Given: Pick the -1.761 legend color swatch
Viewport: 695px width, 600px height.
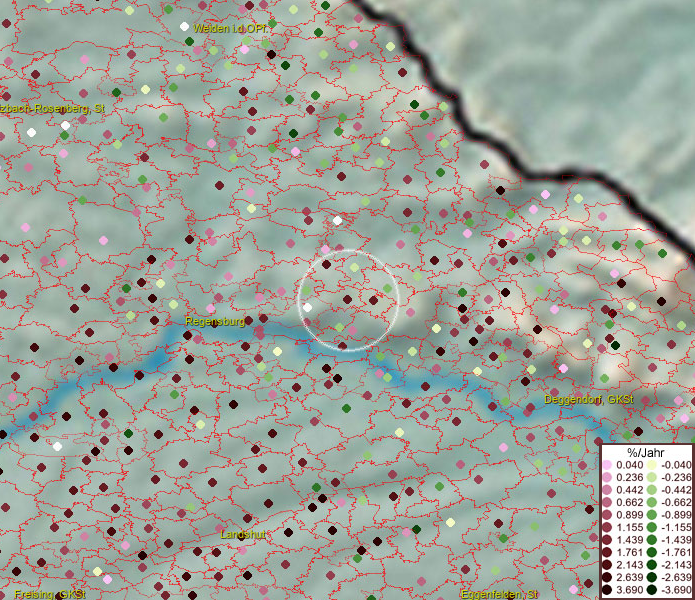Looking at the screenshot, I should pyautogui.click(x=652, y=552).
